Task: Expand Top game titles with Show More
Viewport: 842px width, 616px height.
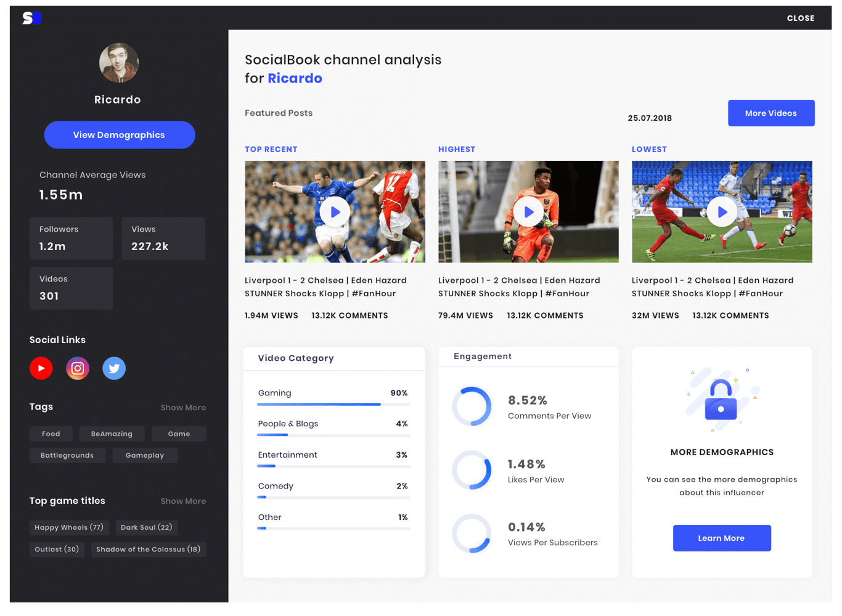Action: 182,501
